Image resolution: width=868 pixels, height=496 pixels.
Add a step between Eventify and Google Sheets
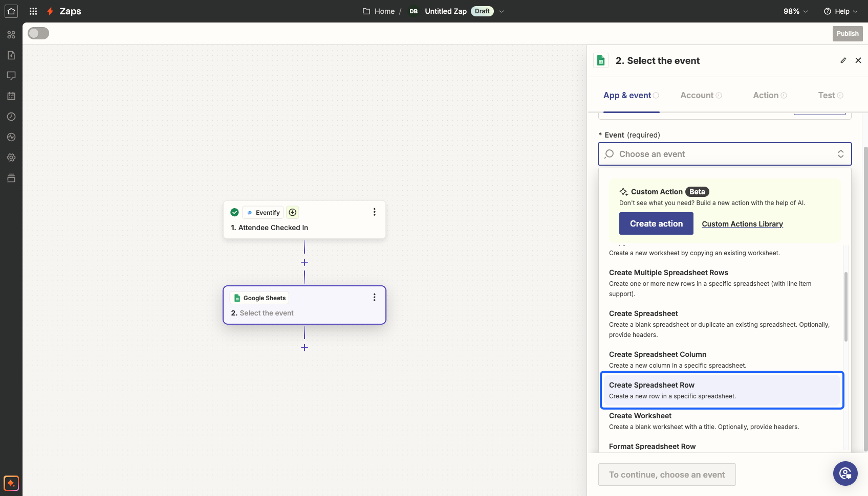click(x=305, y=262)
